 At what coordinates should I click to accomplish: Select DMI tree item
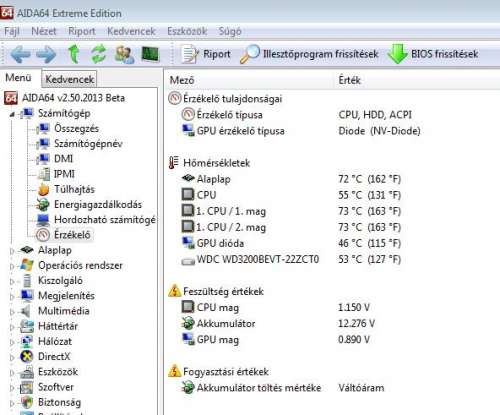(x=55, y=159)
